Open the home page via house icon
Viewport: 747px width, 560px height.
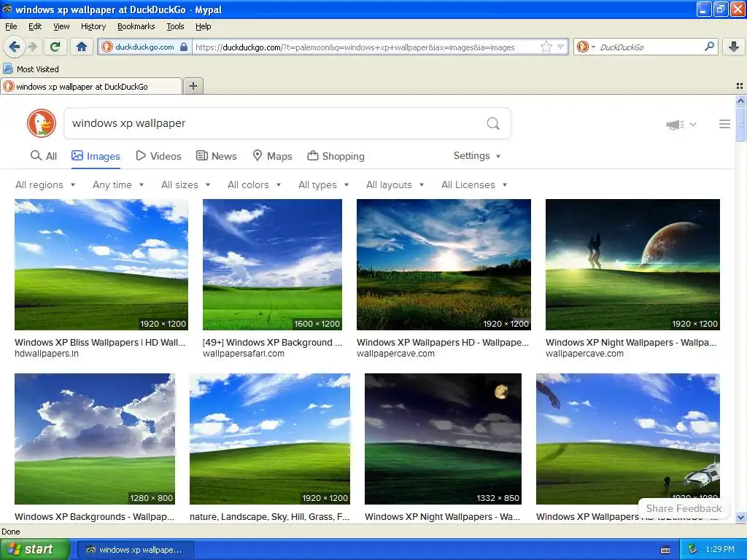point(82,47)
